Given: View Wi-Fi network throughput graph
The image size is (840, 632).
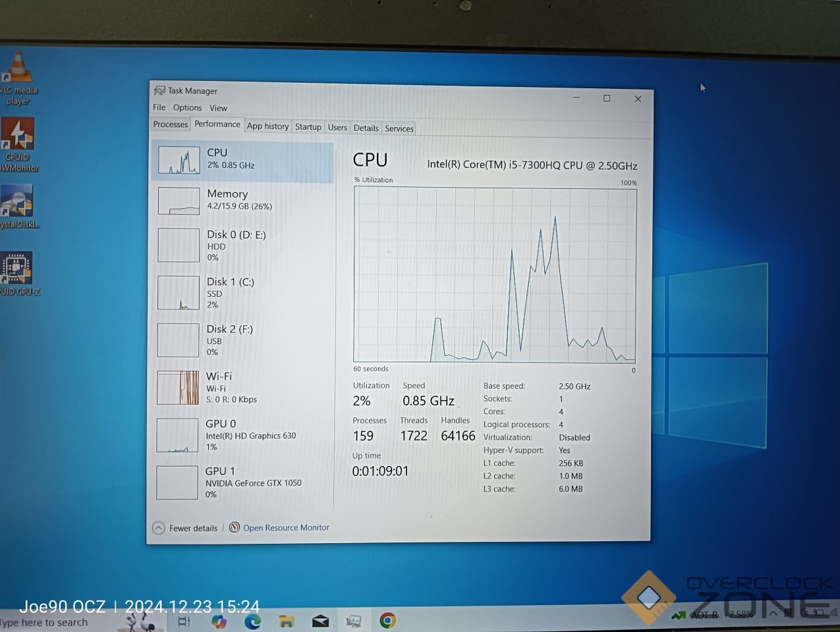Looking at the screenshot, I should point(242,387).
